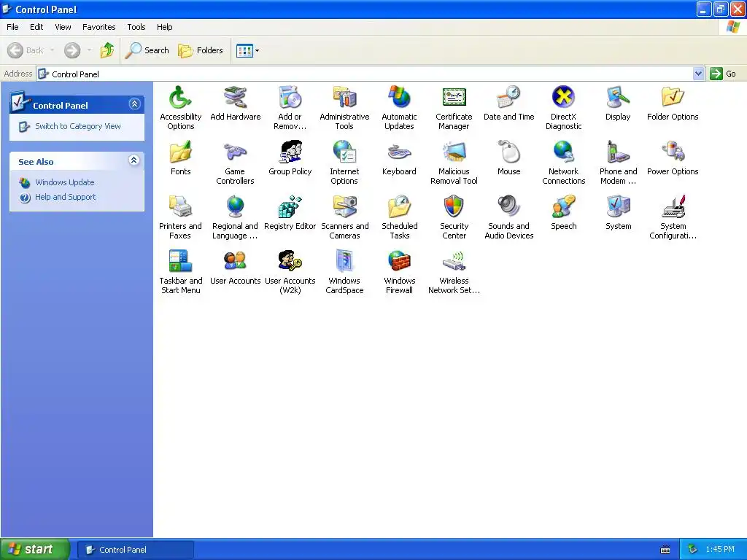Collapse the Control Panel sidebar section
This screenshot has width=747, height=560.
pyautogui.click(x=134, y=104)
